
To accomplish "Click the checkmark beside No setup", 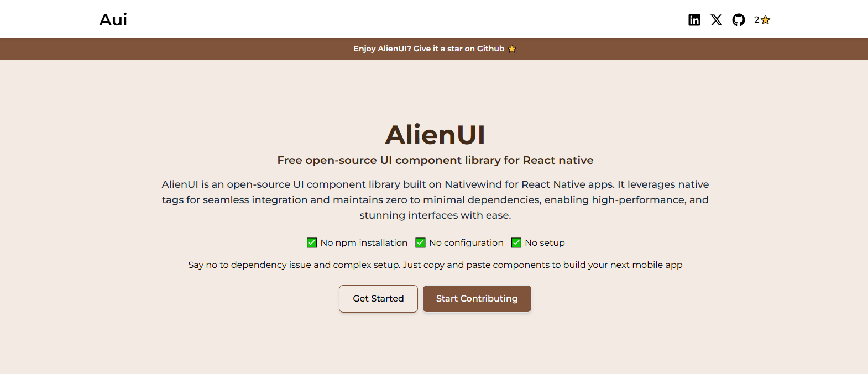I will [516, 243].
